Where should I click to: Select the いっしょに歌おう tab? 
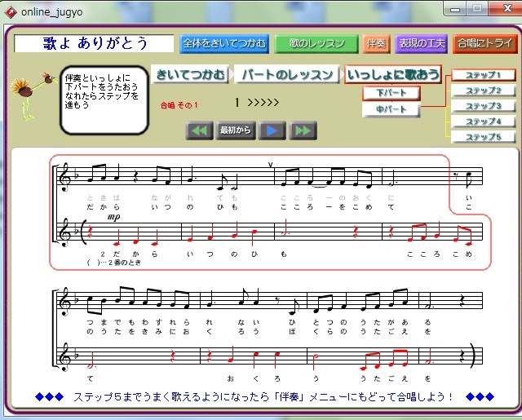pos(393,74)
